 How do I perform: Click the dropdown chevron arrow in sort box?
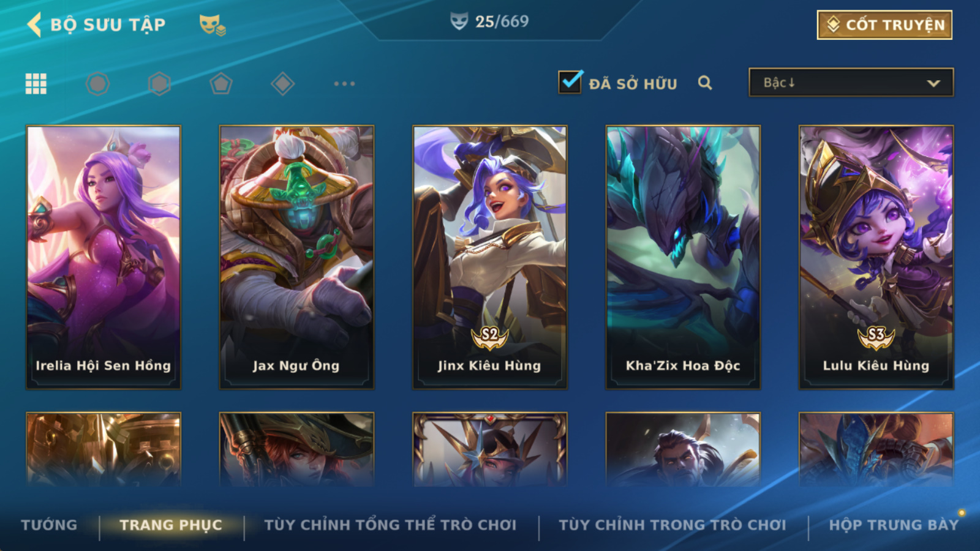933,83
